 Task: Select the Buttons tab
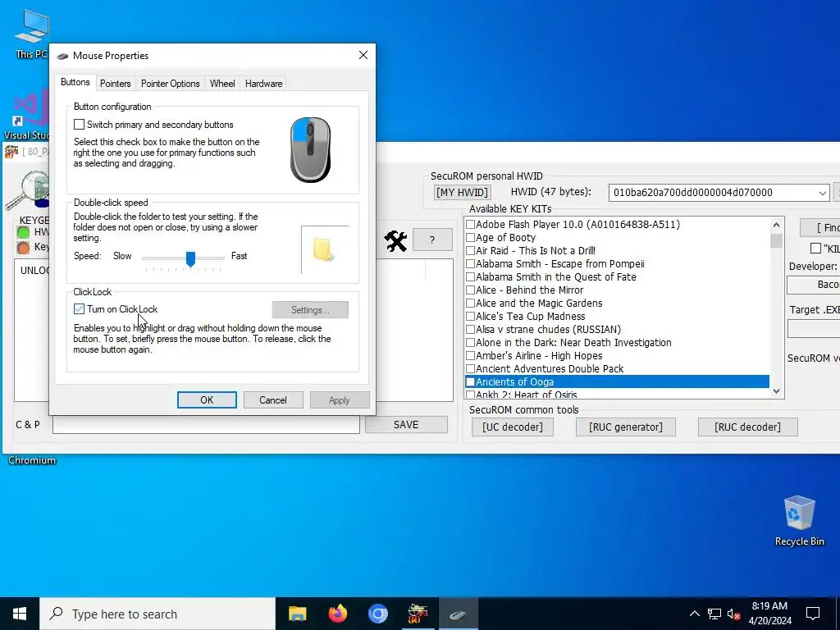click(x=75, y=82)
